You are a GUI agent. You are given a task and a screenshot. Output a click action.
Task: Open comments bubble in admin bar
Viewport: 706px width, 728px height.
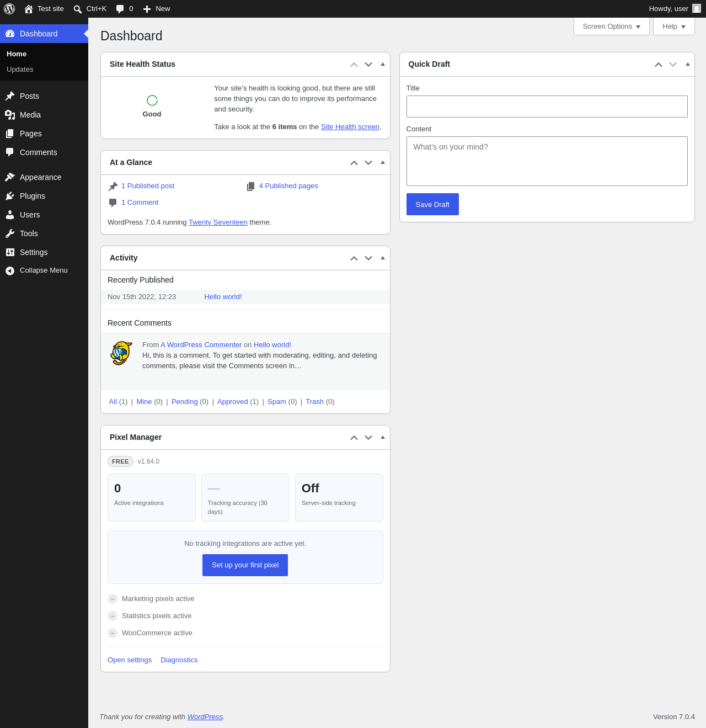(124, 9)
